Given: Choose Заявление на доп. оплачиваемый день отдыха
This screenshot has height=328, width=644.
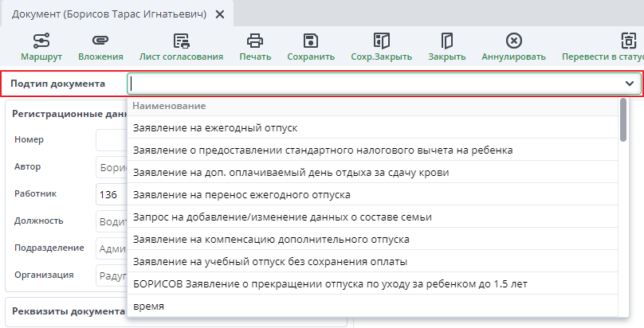Looking at the screenshot, I should click(x=372, y=172).
